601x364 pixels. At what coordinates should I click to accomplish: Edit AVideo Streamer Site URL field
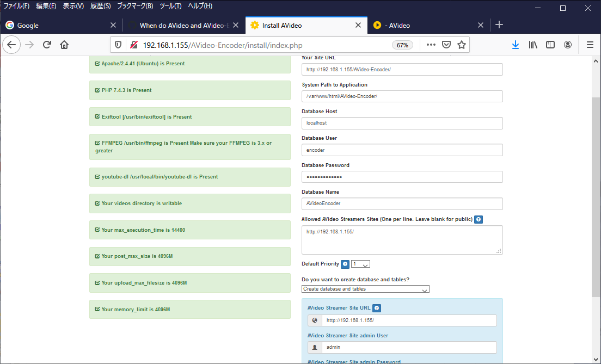(x=409, y=320)
